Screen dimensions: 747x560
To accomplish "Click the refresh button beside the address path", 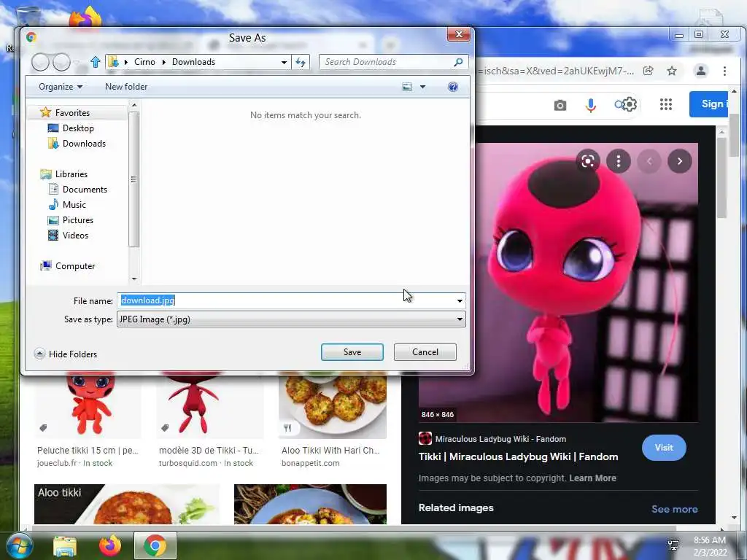I will 301,62.
